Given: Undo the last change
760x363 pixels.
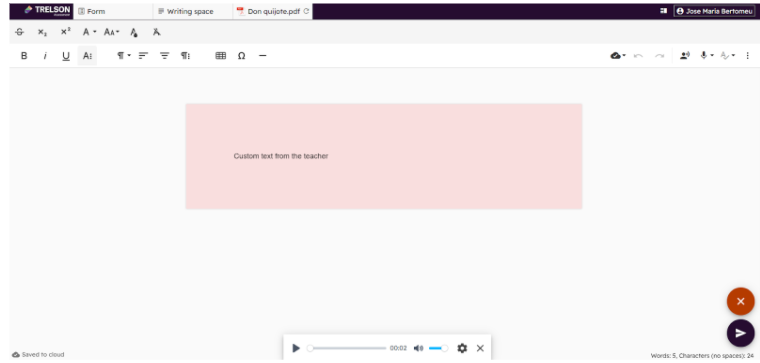Looking at the screenshot, I should [638, 56].
